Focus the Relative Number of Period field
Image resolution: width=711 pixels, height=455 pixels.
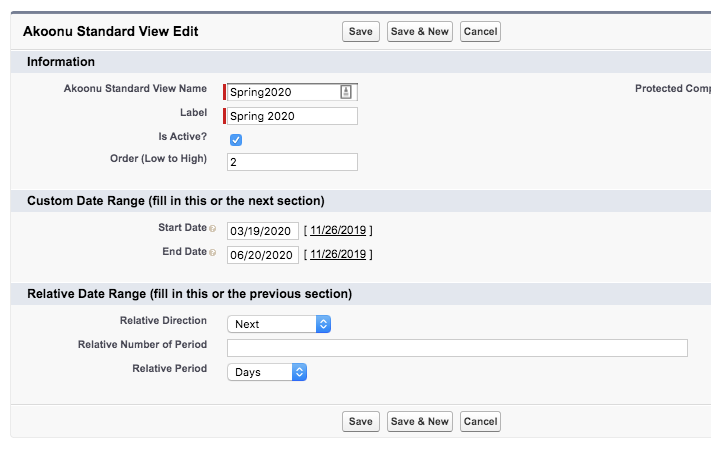tap(457, 348)
